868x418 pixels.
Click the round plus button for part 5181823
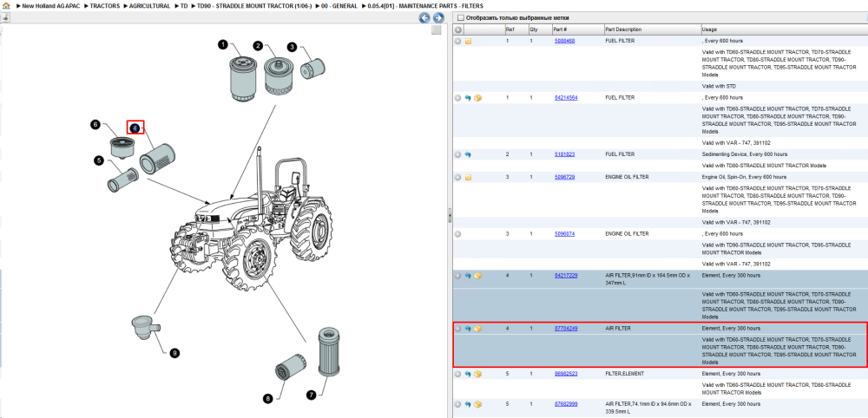coord(457,155)
